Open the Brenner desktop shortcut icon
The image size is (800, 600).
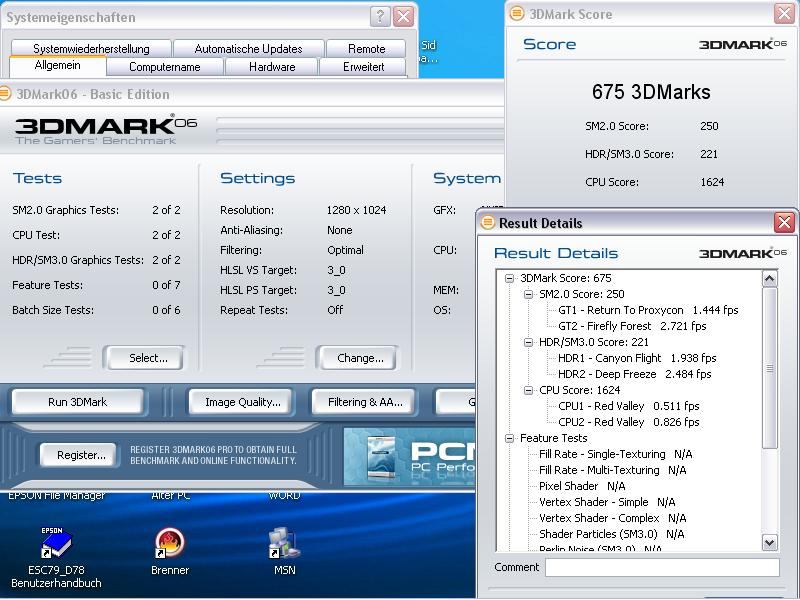pos(170,543)
